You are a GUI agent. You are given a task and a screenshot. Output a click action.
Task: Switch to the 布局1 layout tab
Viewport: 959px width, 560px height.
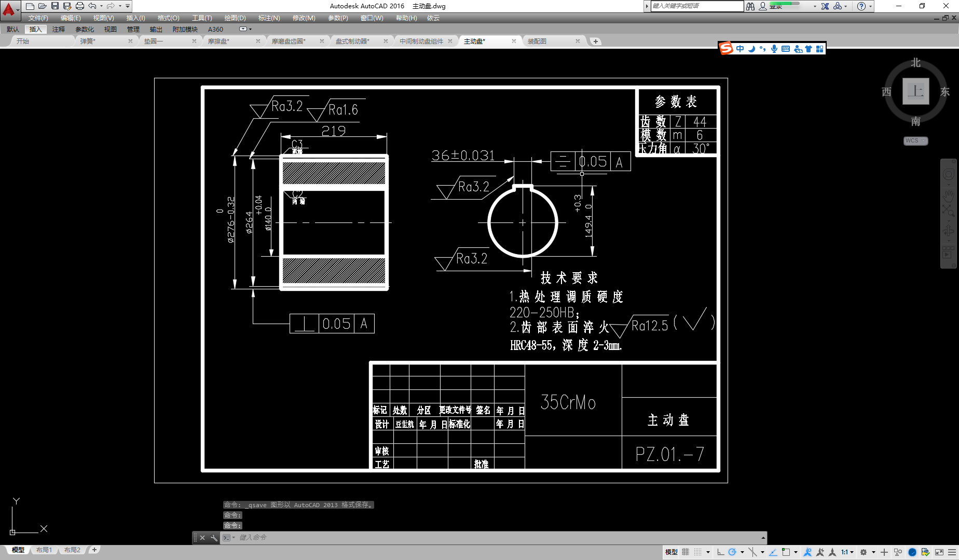click(x=44, y=550)
